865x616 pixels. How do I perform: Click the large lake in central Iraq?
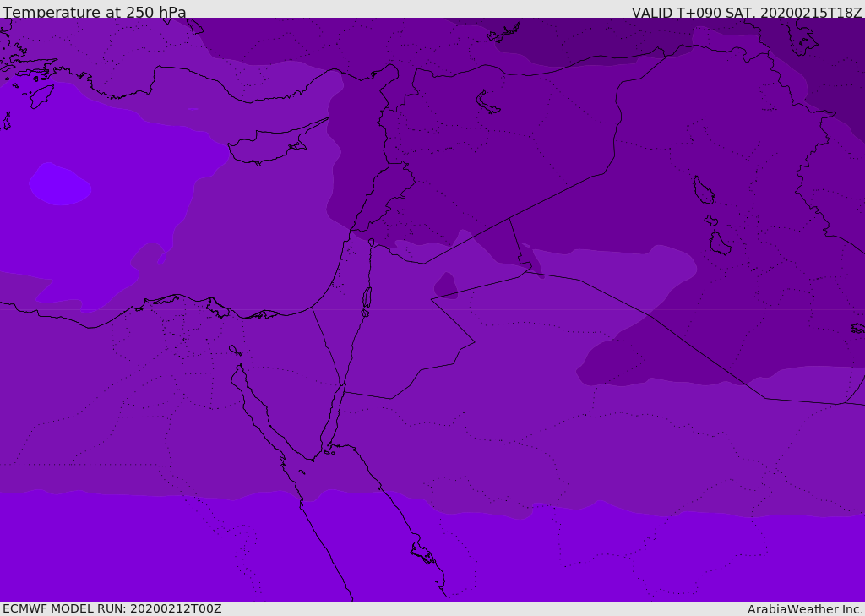703,190
